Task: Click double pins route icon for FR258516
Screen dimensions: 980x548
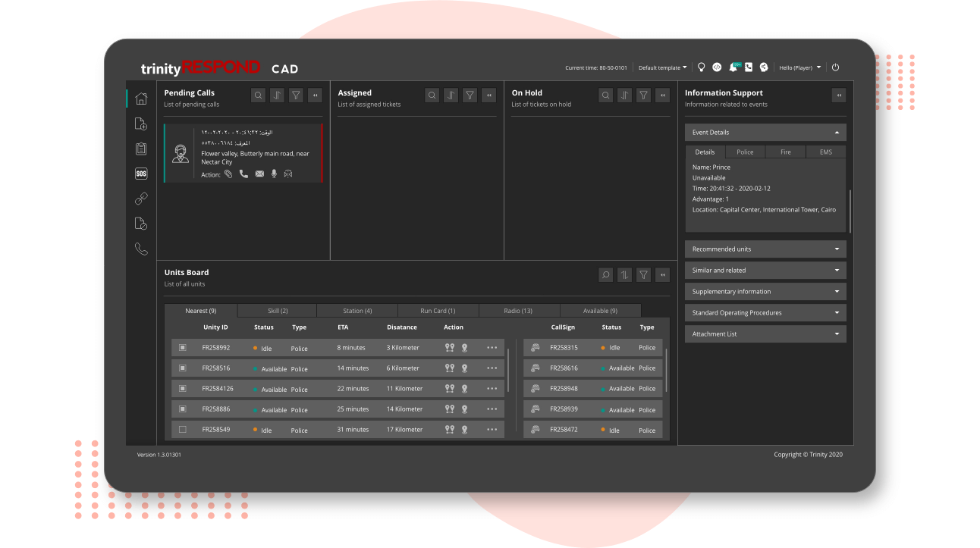Action: pyautogui.click(x=450, y=368)
